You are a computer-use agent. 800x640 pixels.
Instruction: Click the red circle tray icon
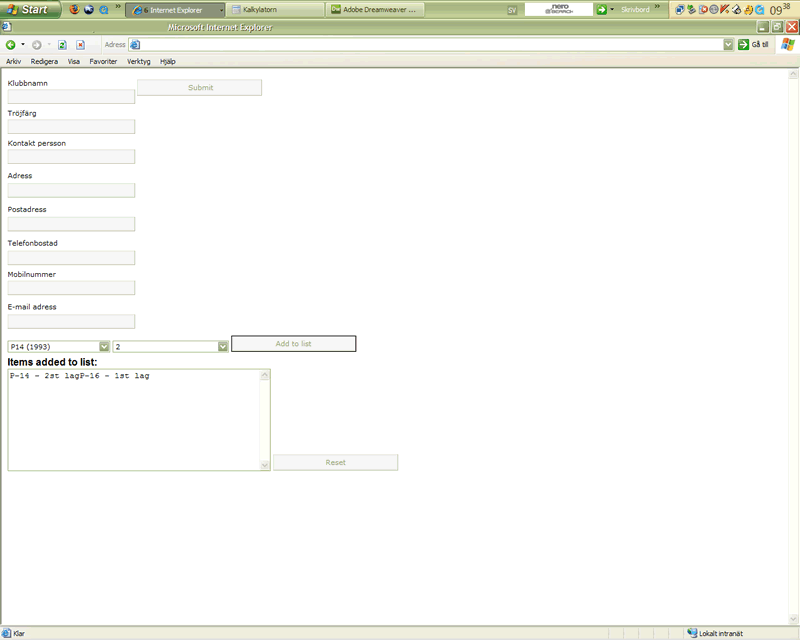pyautogui.click(x=703, y=10)
